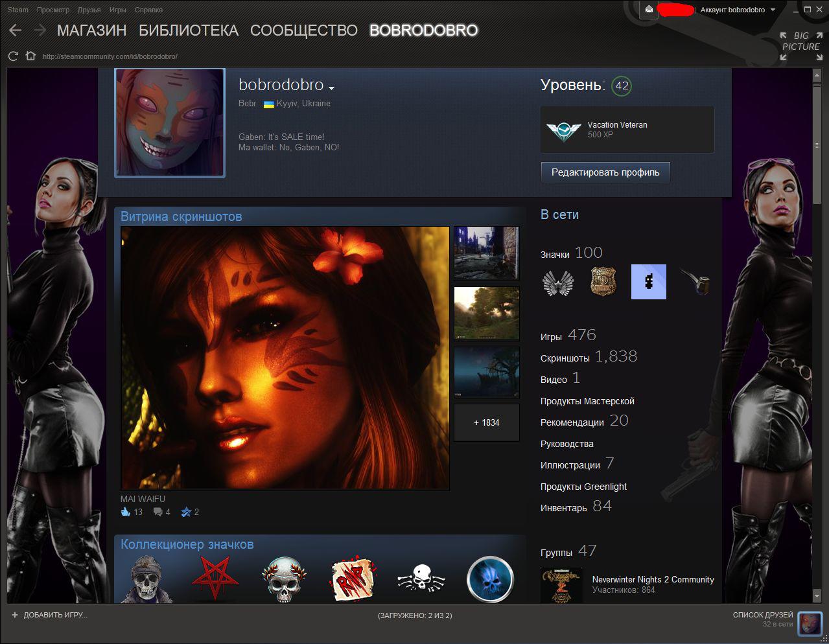Open the Игры 476 link

tap(568, 335)
